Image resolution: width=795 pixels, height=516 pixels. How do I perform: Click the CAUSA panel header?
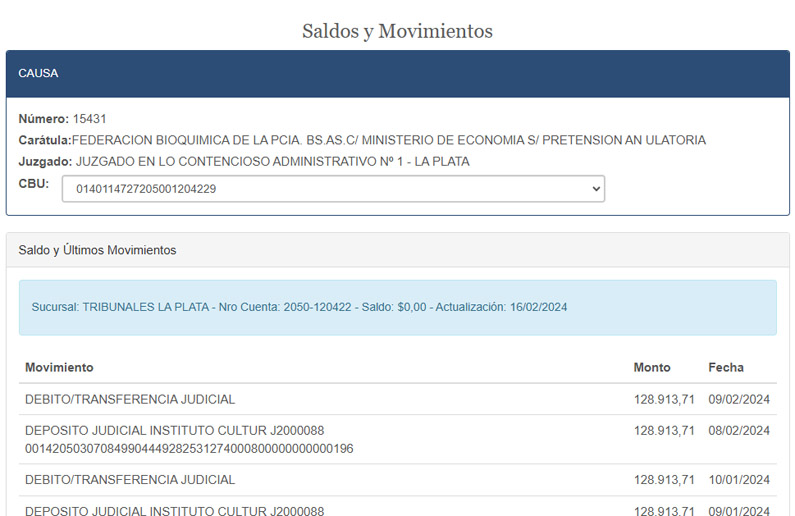[x=397, y=74]
